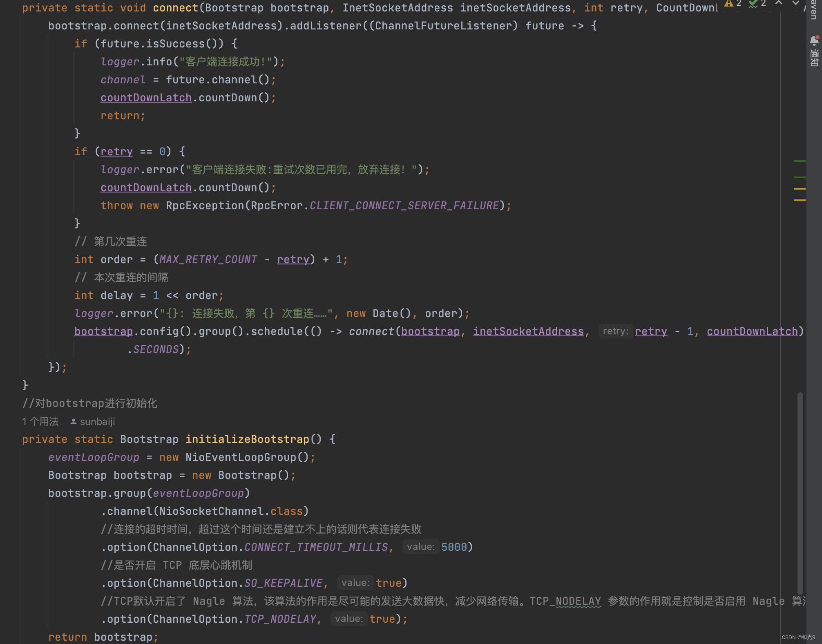Click initializeBootstrap method name
The height and width of the screenshot is (644, 822).
click(x=247, y=439)
